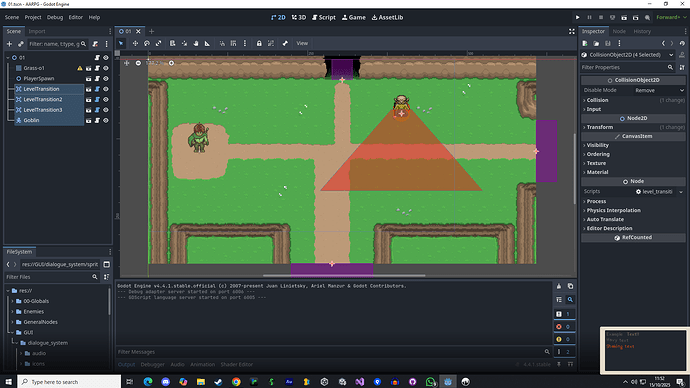Image resolution: width=690 pixels, height=388 pixels.
Task: Run the project with Play button
Action: [x=577, y=18]
